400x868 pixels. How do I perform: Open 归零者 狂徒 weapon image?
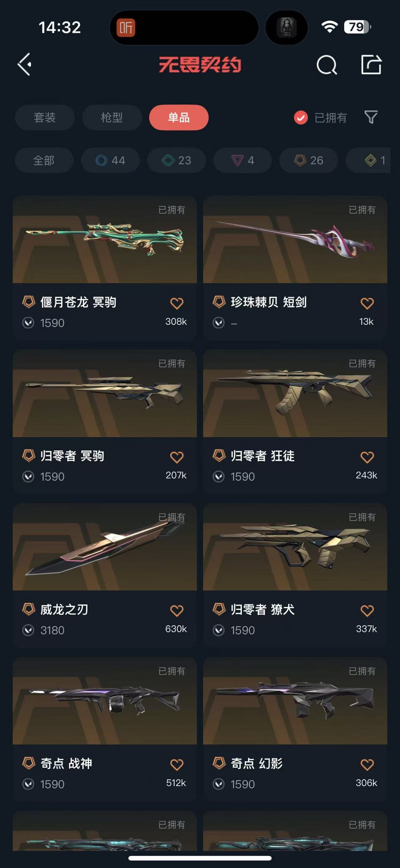click(295, 393)
